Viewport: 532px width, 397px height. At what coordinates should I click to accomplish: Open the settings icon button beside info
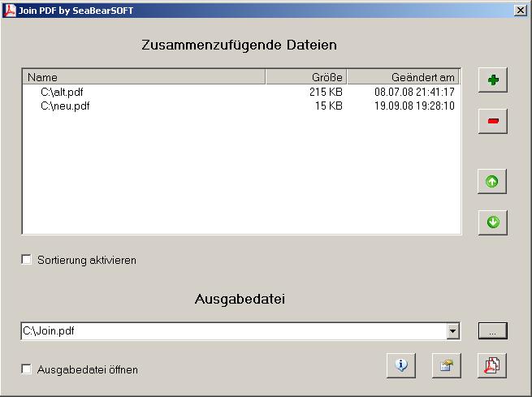[446, 366]
